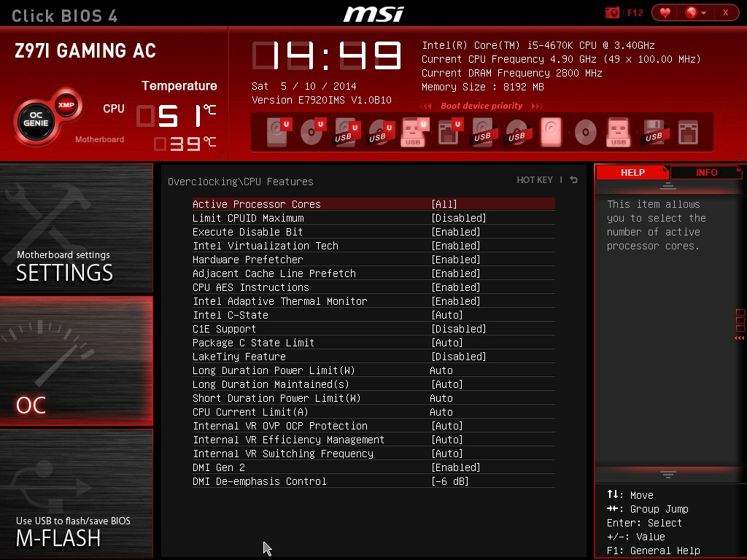The width and height of the screenshot is (747, 560).
Task: Select the UEFI USB CD/DVD boot icon
Action: pos(380,132)
